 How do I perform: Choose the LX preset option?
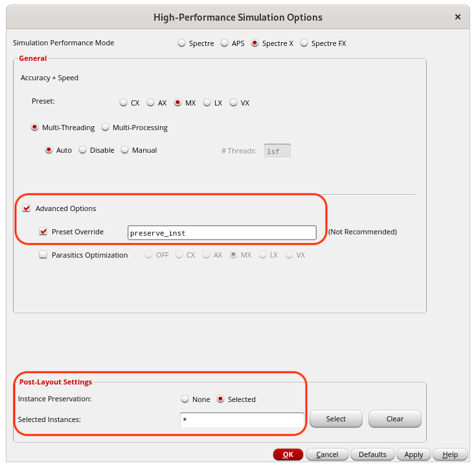[x=207, y=103]
